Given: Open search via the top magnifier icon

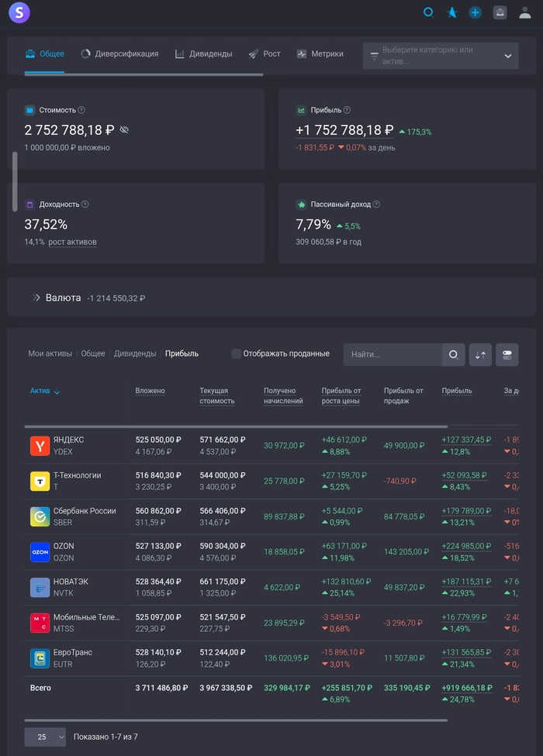Looking at the screenshot, I should [x=428, y=12].
